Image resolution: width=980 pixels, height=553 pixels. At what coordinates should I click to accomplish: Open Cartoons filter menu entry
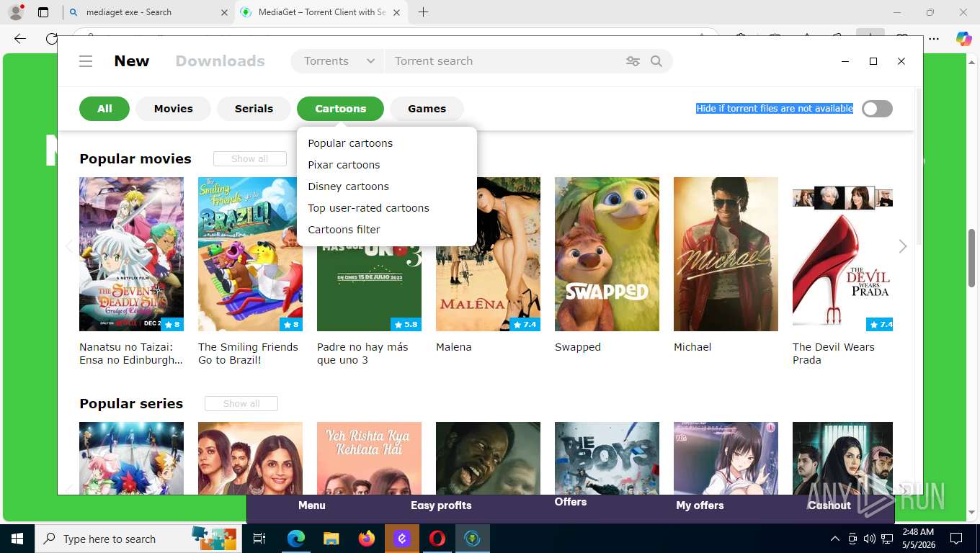click(344, 230)
